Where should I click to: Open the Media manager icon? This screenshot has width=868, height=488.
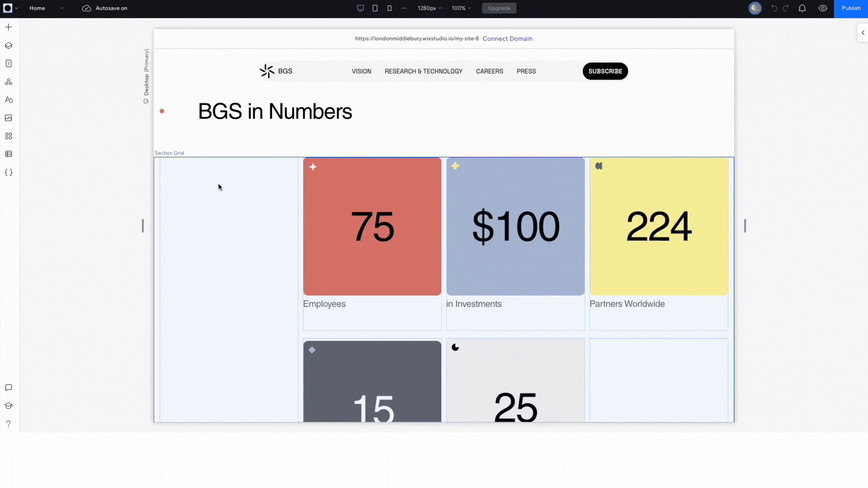coord(9,118)
